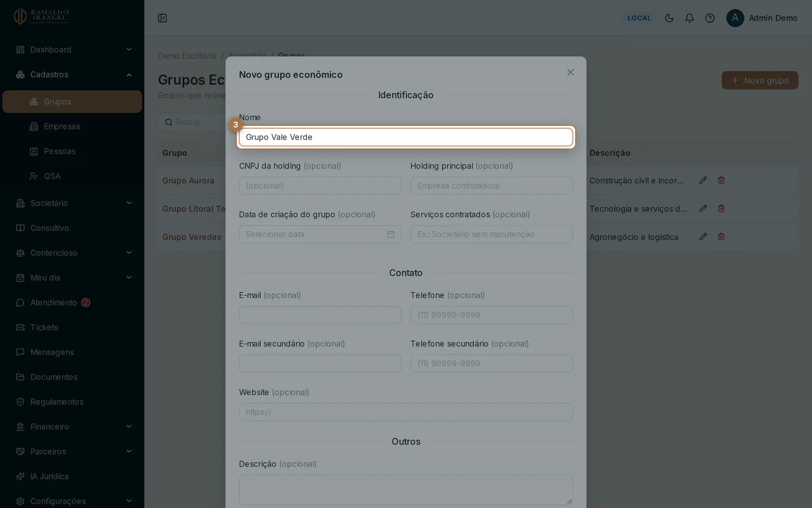Image resolution: width=812 pixels, height=508 pixels.
Task: Open Grupos in sidebar
Action: tap(72, 102)
